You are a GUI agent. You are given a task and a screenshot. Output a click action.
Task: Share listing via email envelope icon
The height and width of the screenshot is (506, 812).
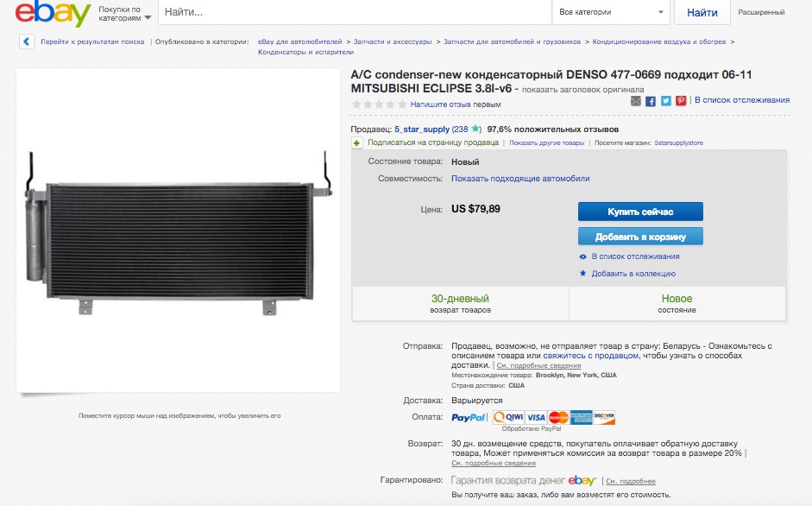tap(636, 101)
